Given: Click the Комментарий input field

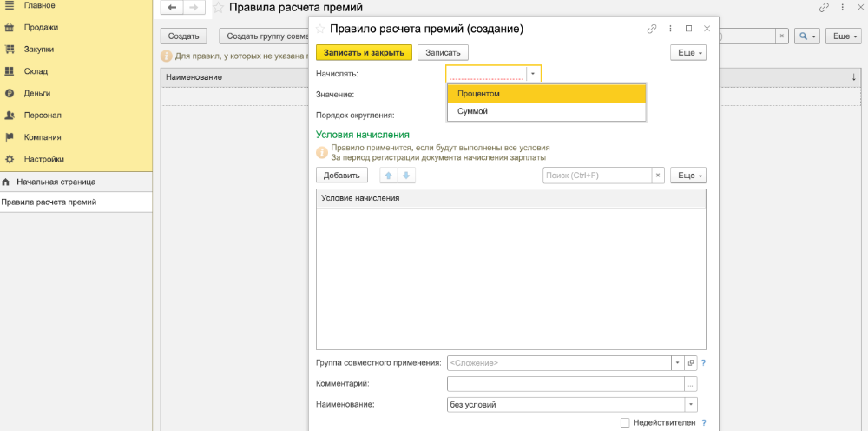Looking at the screenshot, I should [566, 384].
